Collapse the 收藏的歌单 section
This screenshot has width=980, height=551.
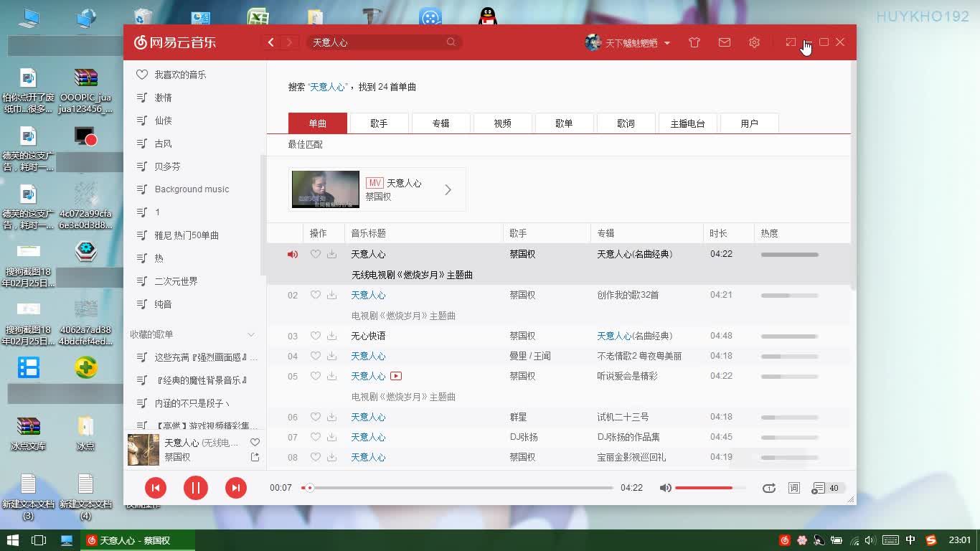coord(251,334)
